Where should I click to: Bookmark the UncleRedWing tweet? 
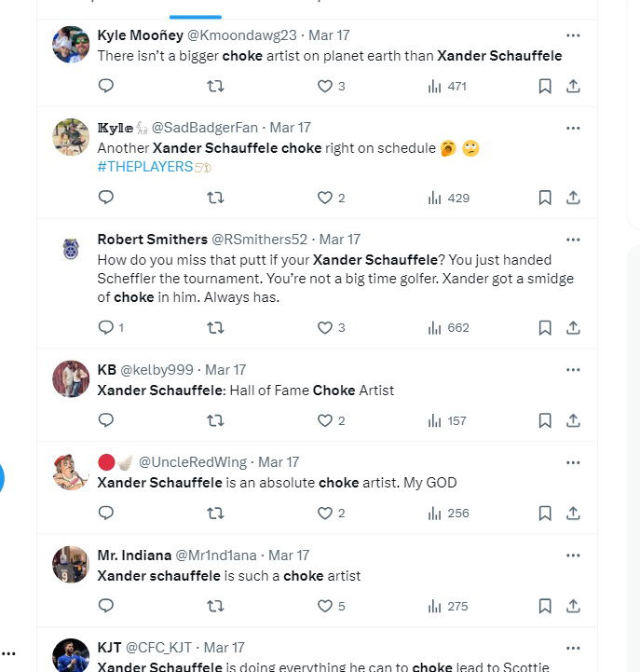(x=545, y=513)
